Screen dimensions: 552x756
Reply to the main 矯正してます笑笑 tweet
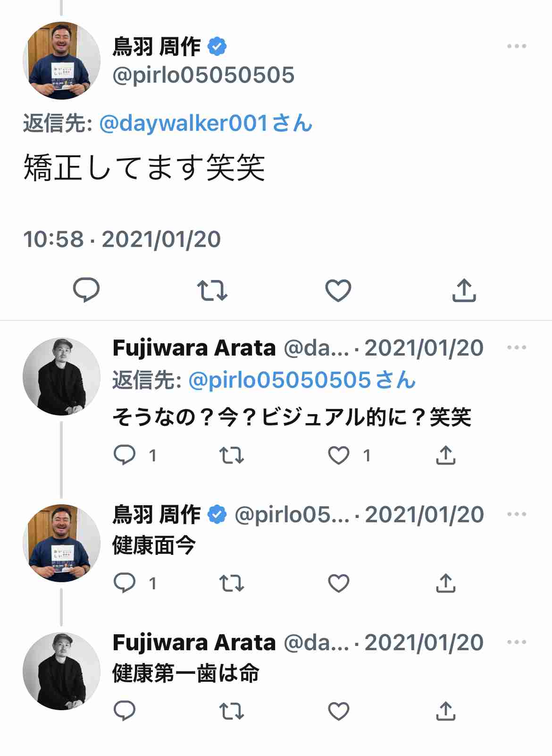[86, 290]
